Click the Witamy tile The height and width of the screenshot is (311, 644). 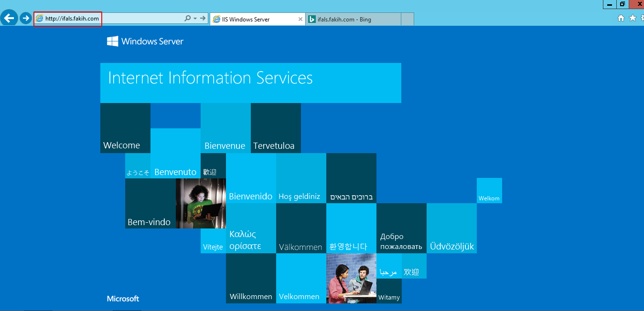[x=389, y=291]
